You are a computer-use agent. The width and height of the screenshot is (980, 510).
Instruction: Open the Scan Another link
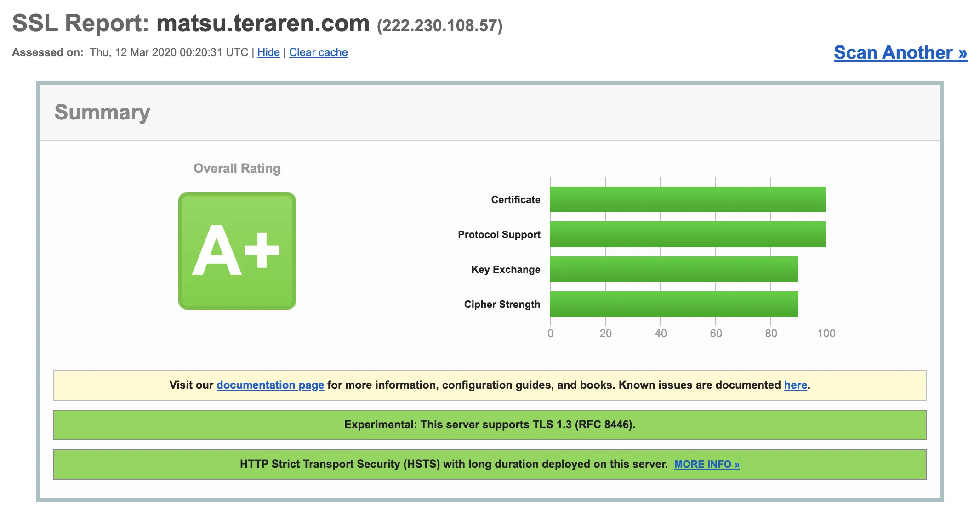[x=900, y=52]
